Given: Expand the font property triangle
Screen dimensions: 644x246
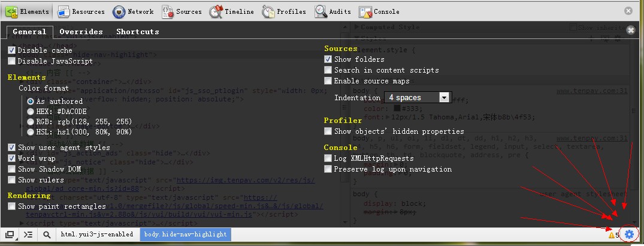Looking at the screenshot, I should [388, 117].
